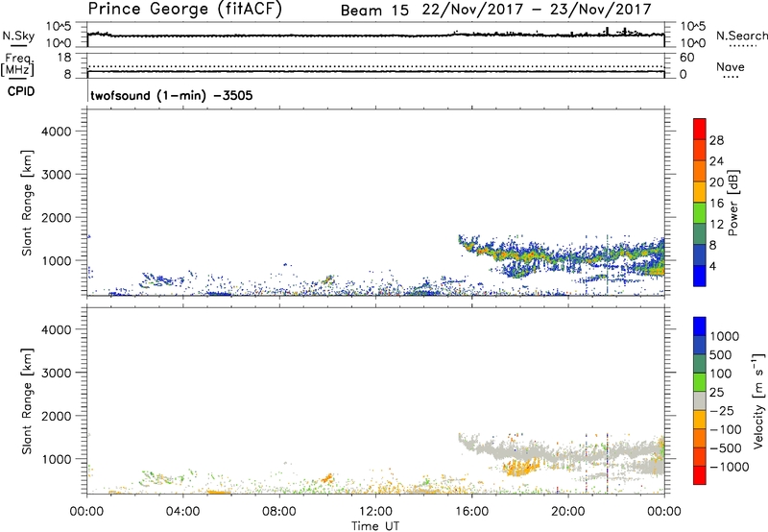The width and height of the screenshot is (768, 532).
Task: Click the date range '22/Nov/2017 – 23/Nov/2017'
Action: (x=537, y=10)
